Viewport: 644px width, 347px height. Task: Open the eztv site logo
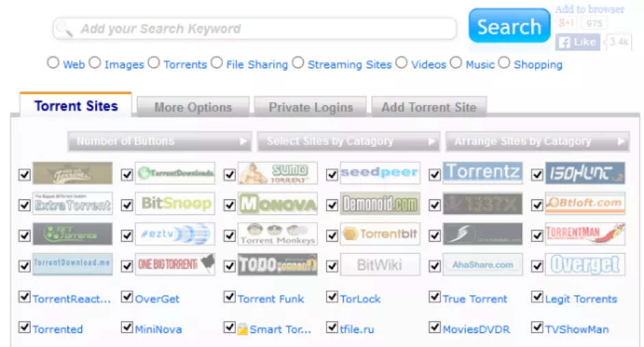click(x=175, y=234)
